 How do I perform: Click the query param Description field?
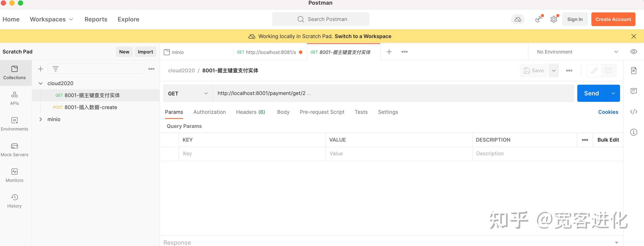pos(548,154)
